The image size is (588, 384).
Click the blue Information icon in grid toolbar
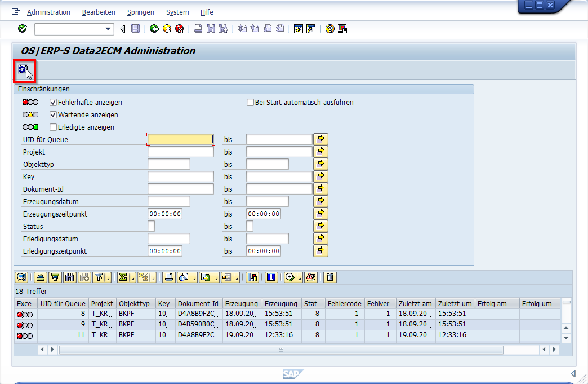coord(271,277)
